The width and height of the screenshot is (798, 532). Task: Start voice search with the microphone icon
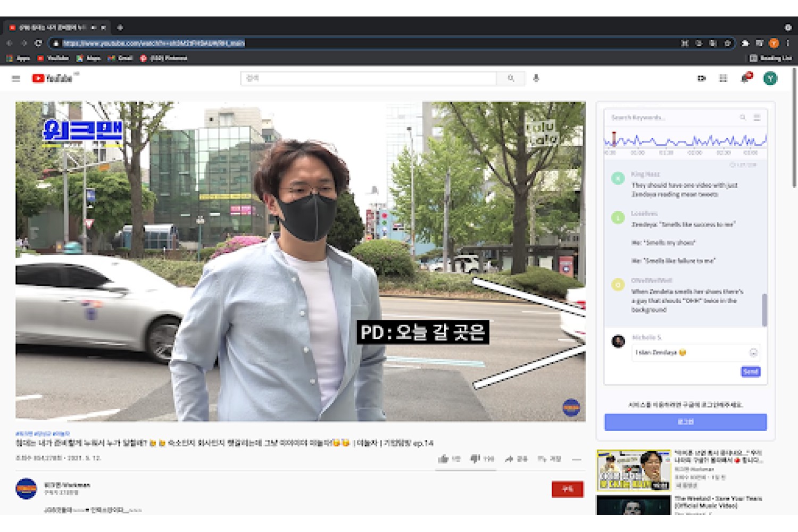coord(536,78)
